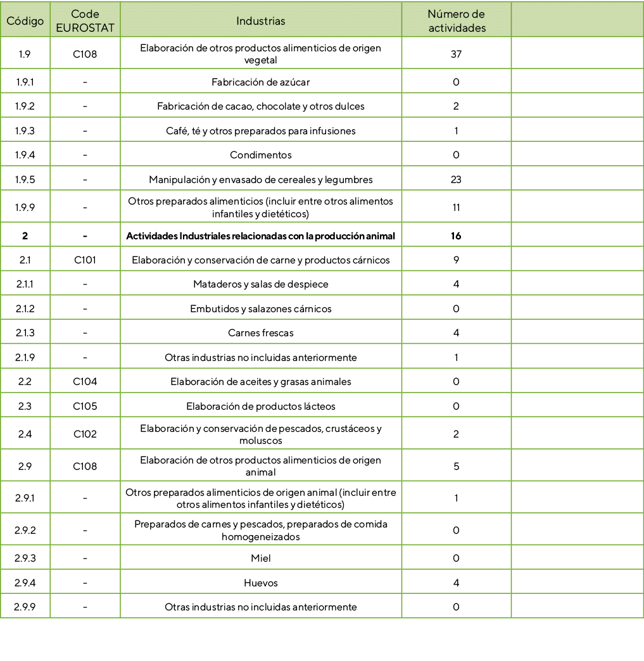Click the bold "Actividades Industriales" row title
The width and height of the screenshot is (644, 661).
(x=260, y=236)
